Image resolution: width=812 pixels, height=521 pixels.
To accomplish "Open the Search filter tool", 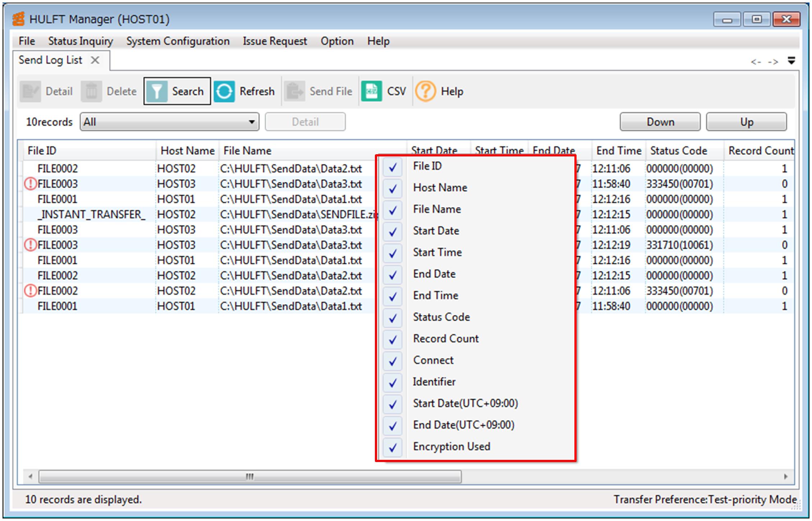I will (x=177, y=91).
